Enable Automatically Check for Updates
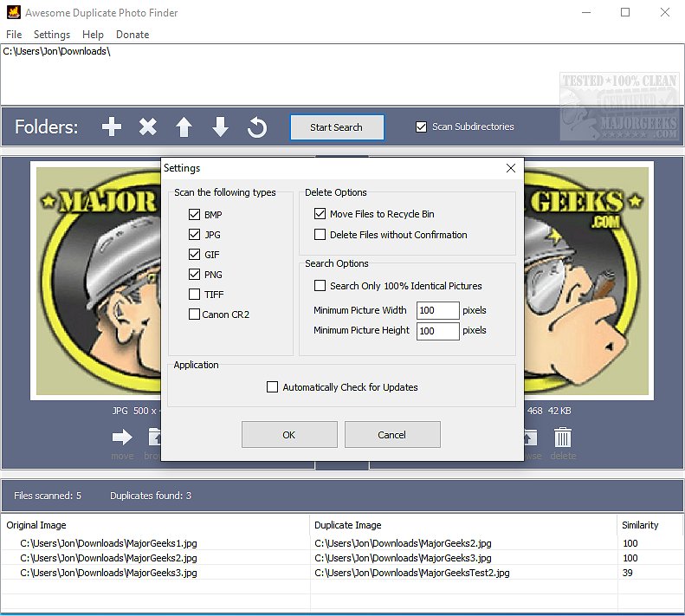Image resolution: width=685 pixels, height=616 pixels. (x=273, y=387)
